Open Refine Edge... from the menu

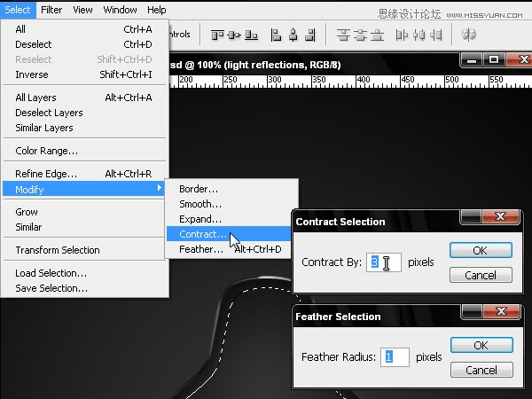pos(84,174)
